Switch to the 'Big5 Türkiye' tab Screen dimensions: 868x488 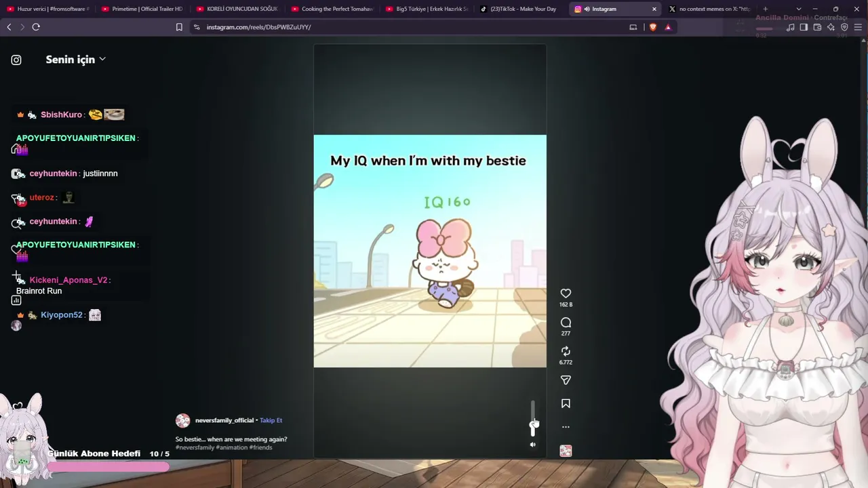(x=427, y=9)
